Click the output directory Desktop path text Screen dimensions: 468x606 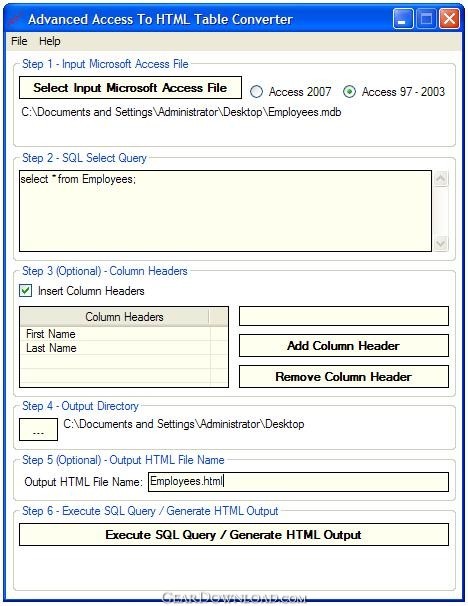click(184, 424)
